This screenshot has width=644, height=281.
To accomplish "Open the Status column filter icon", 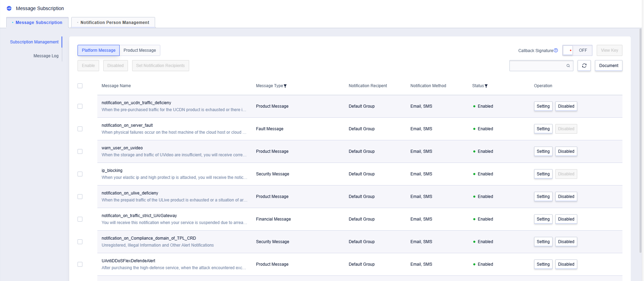I will 486,86.
